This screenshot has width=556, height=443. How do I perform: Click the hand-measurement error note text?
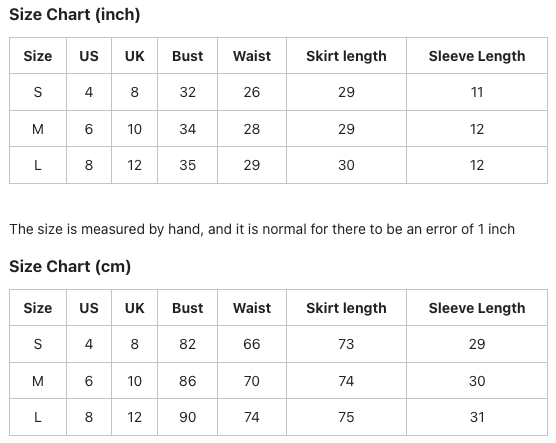click(262, 229)
